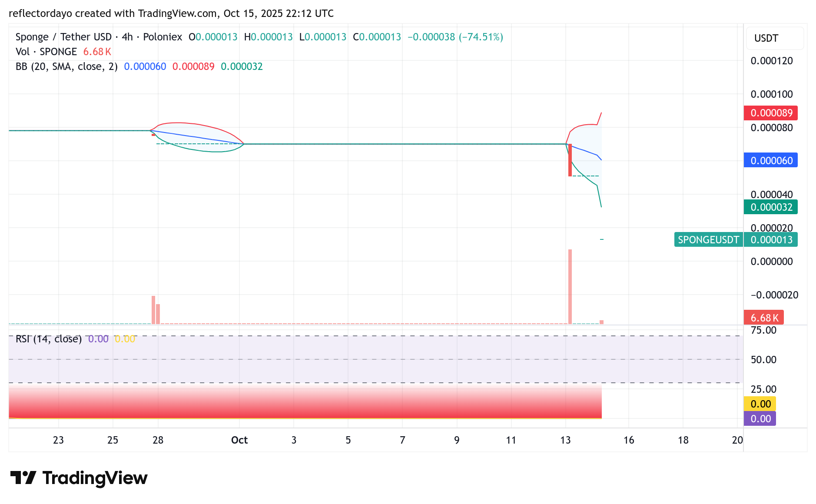Select the BB (20, SMA, close, 2) legend
Viewport: 816px width, 504px height.
66,66
